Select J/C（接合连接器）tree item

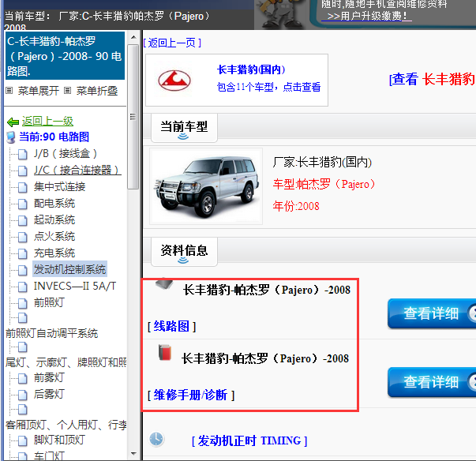[77, 171]
